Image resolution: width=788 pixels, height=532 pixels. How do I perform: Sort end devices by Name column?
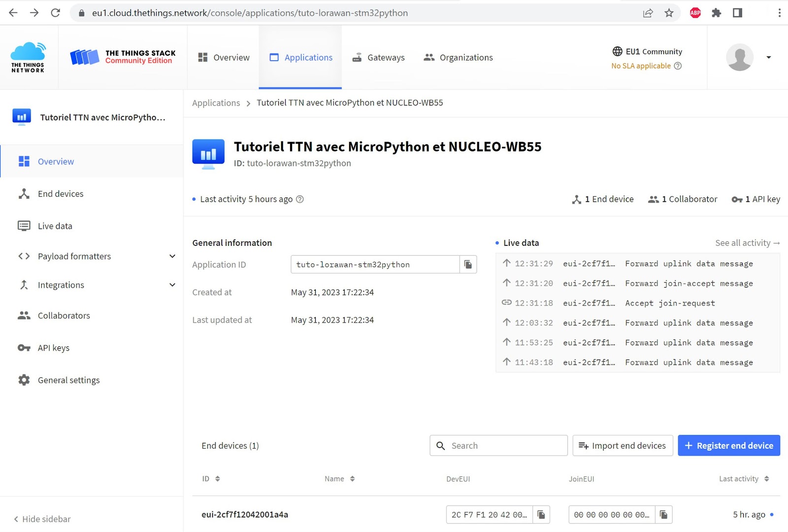[340, 479]
